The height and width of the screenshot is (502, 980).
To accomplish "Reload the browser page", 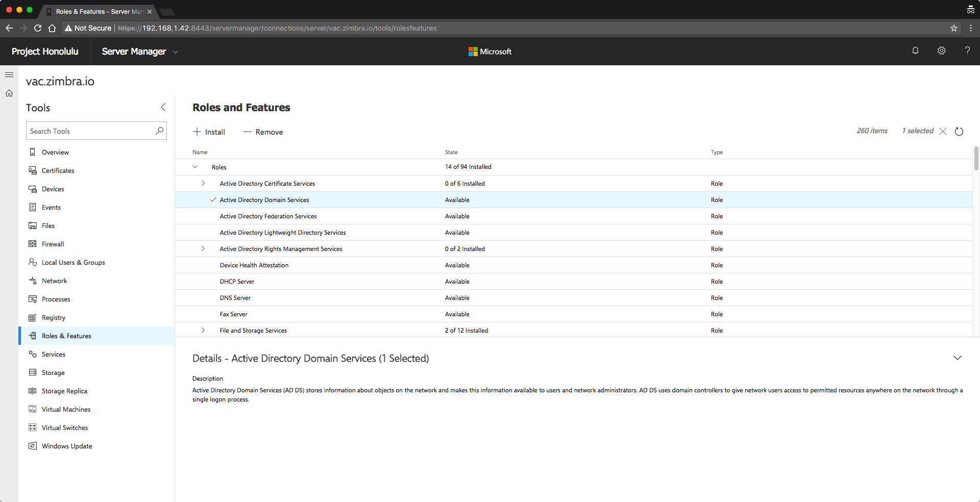I will 38,28.
